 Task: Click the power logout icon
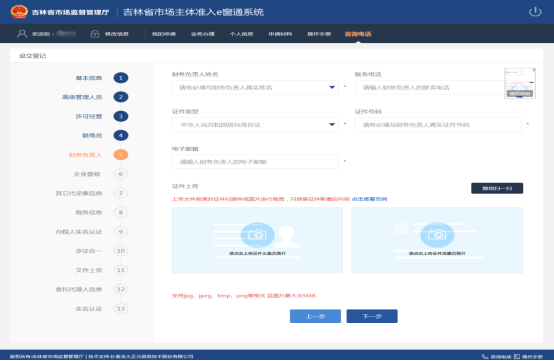click(535, 12)
